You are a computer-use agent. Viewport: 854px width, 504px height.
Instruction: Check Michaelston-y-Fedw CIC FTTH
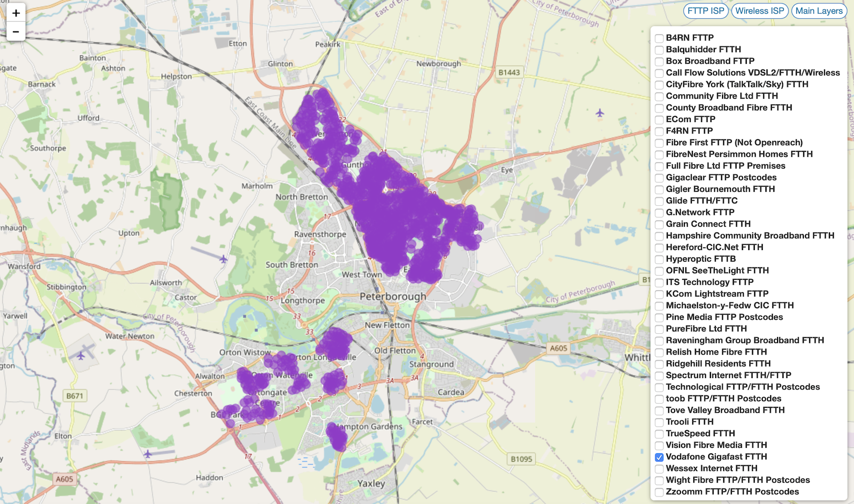[659, 306]
